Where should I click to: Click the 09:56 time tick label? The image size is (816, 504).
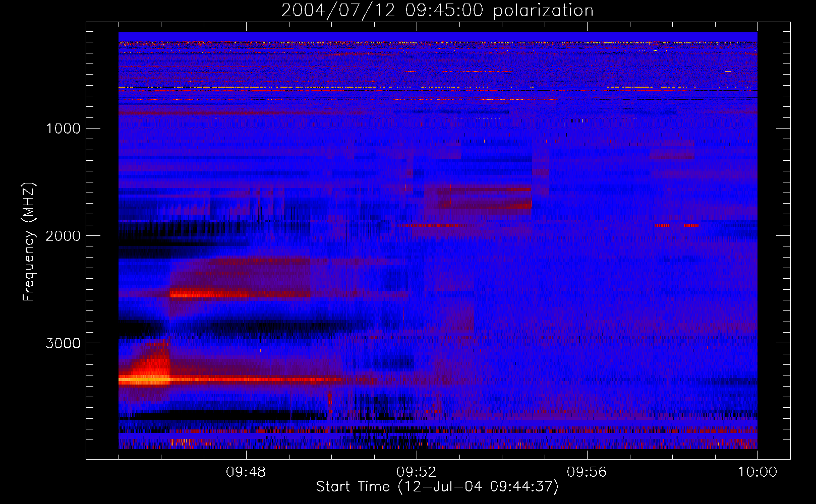[x=587, y=472]
